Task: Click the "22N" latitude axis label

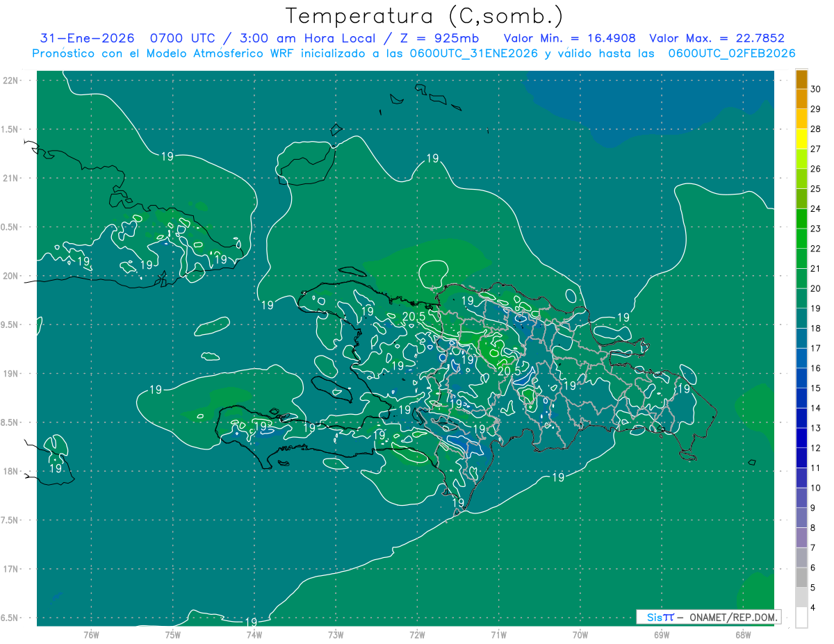Action: click(x=11, y=81)
